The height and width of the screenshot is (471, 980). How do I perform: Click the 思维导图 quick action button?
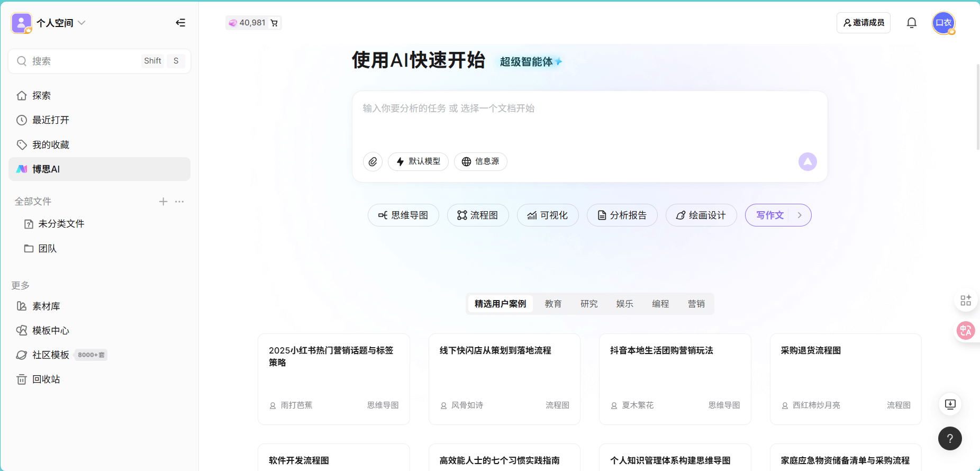403,215
